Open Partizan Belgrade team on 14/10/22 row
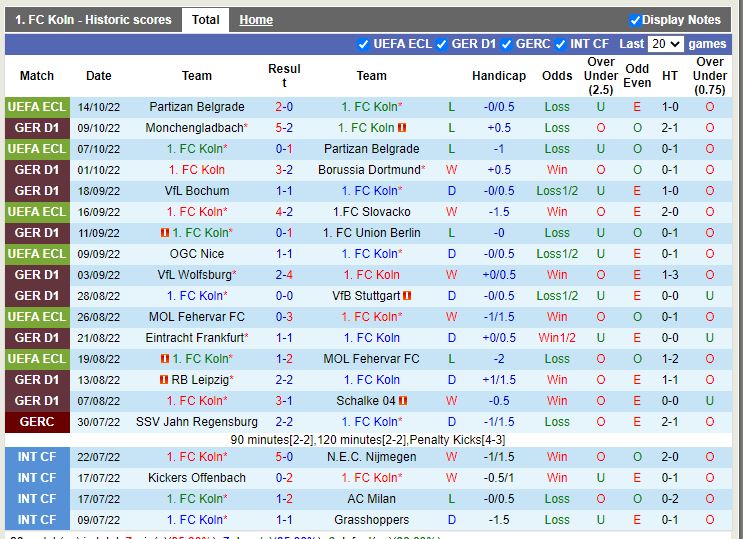Image resolution: width=743 pixels, height=539 pixels. pyautogui.click(x=197, y=107)
